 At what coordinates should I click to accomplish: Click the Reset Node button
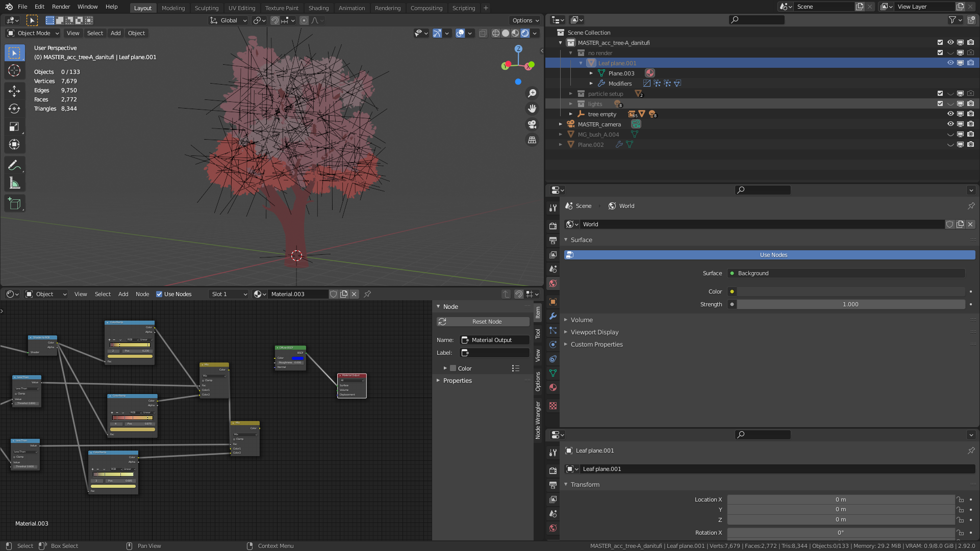click(x=483, y=322)
